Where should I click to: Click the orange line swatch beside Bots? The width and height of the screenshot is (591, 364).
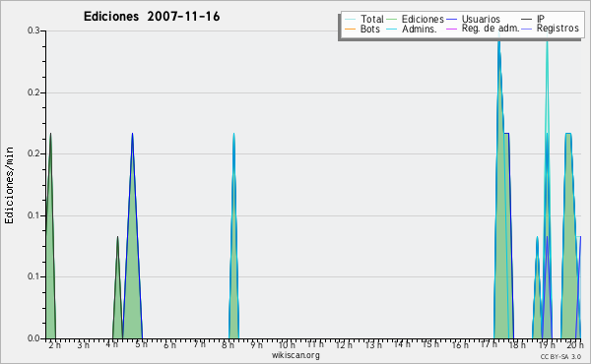pyautogui.click(x=350, y=29)
